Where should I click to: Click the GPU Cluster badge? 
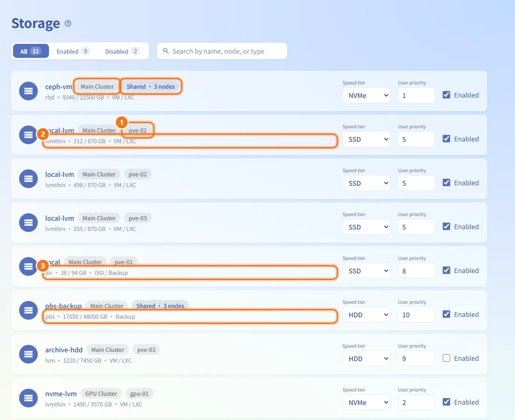pyautogui.click(x=101, y=394)
